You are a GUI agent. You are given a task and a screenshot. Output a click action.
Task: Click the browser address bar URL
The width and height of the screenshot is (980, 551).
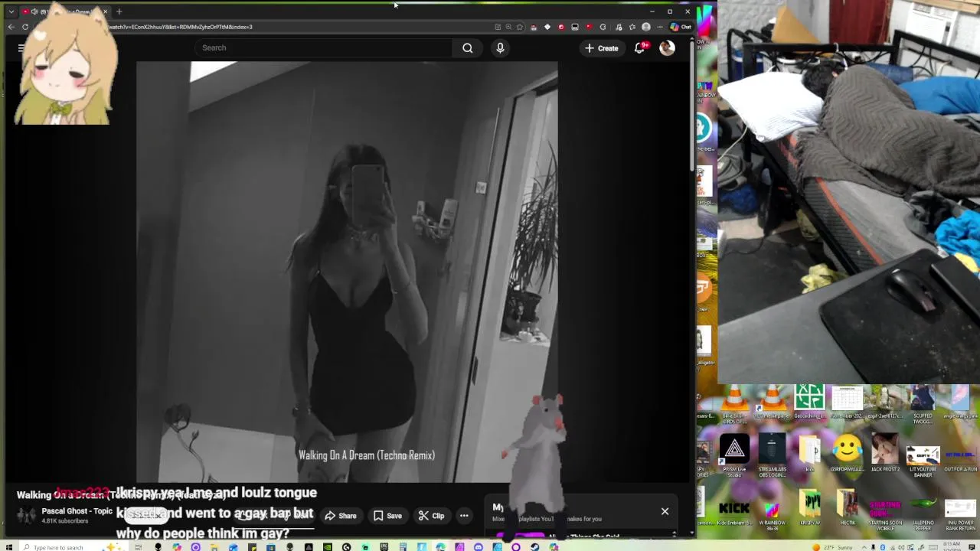click(181, 27)
